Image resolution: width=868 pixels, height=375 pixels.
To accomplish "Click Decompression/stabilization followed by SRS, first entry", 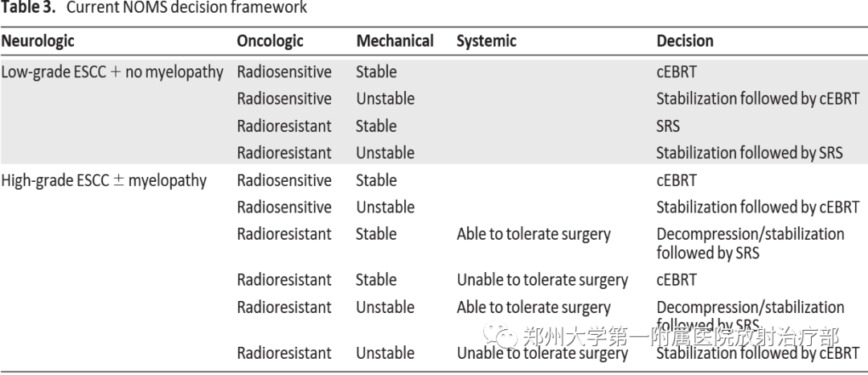I will click(750, 244).
